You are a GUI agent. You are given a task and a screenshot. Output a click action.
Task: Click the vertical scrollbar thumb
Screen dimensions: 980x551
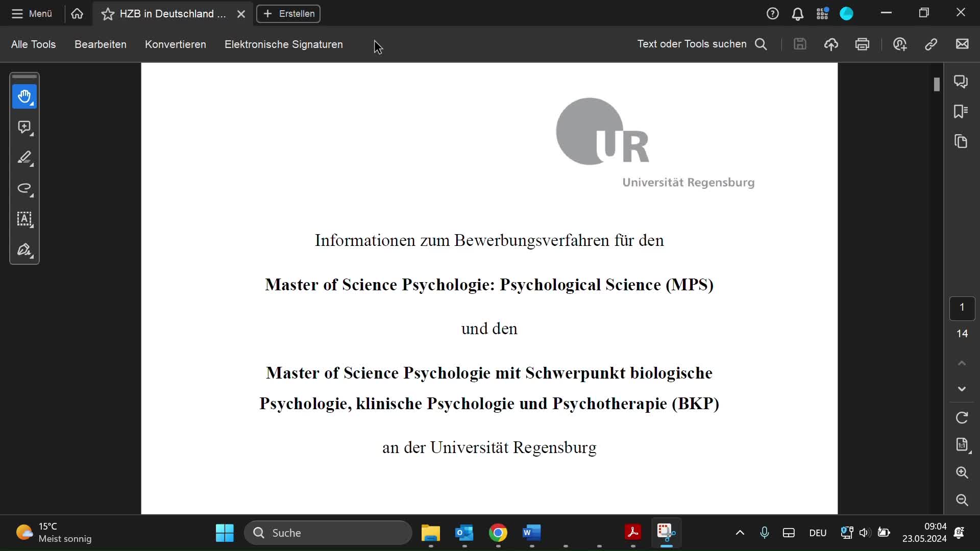(937, 85)
